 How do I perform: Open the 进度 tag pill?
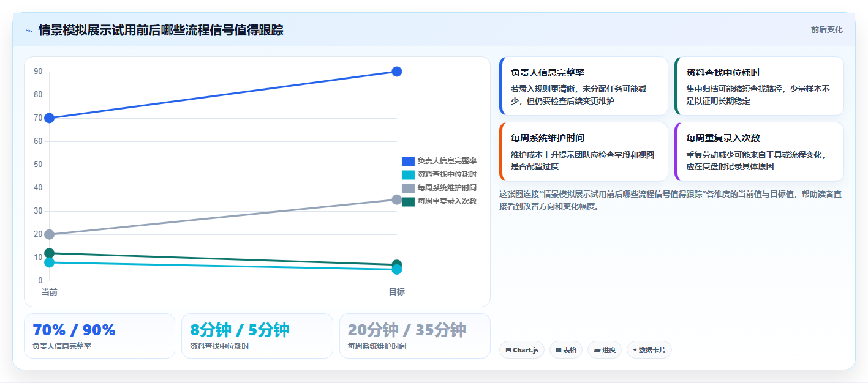point(605,350)
